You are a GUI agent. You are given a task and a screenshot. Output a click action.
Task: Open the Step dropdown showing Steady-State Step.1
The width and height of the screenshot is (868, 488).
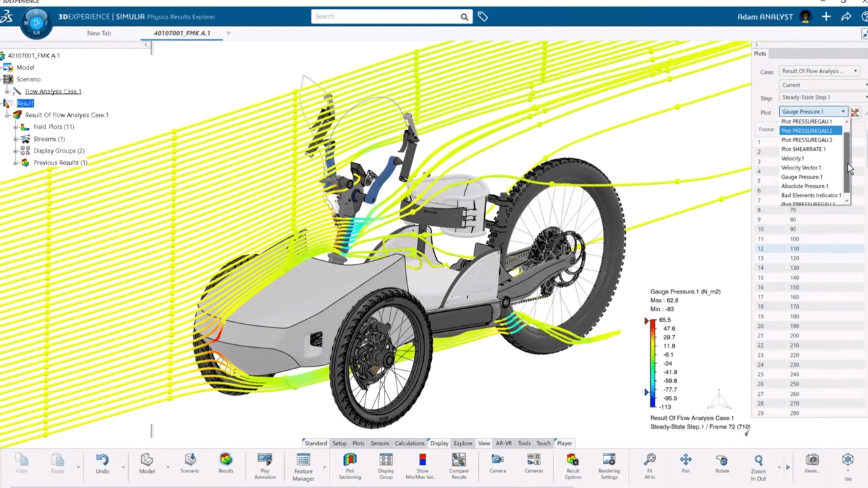pos(822,98)
